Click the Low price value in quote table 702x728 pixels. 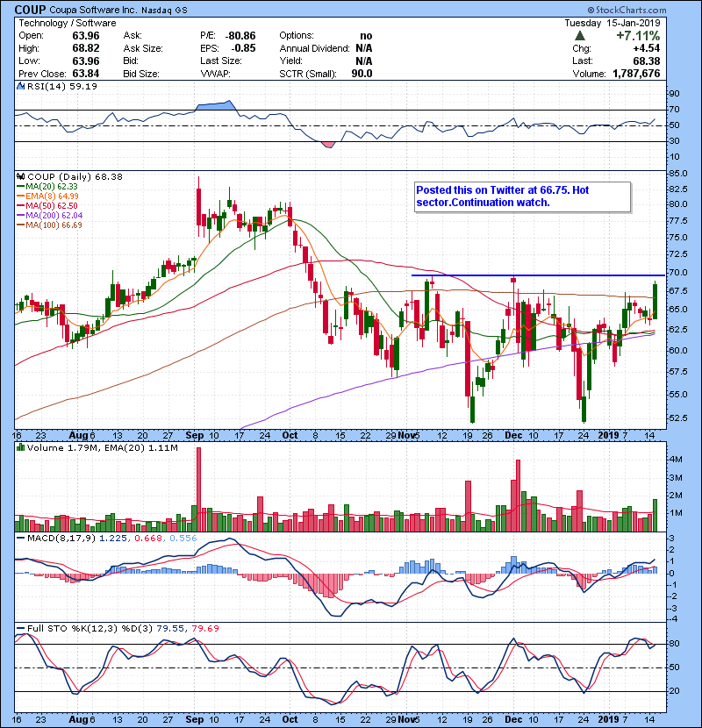(86, 61)
